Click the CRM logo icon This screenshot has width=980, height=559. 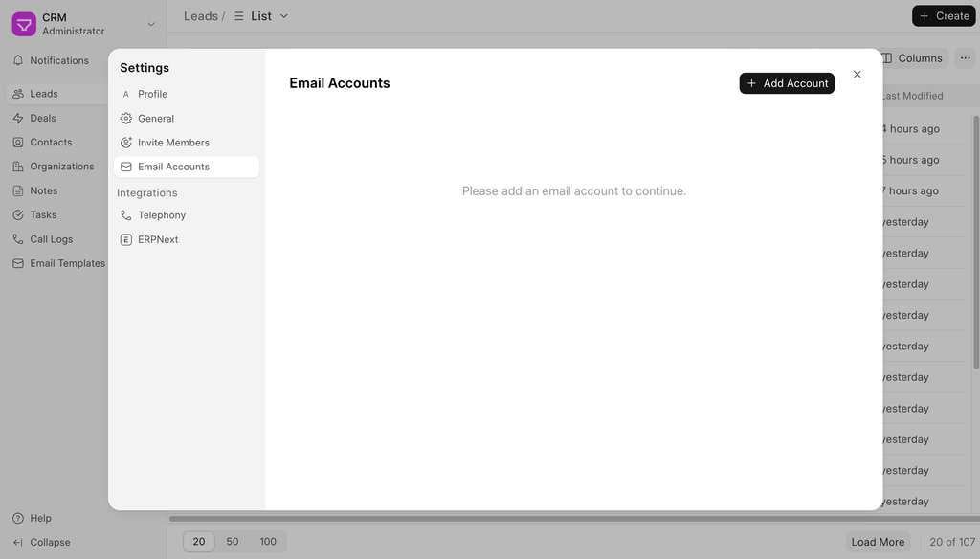24,24
